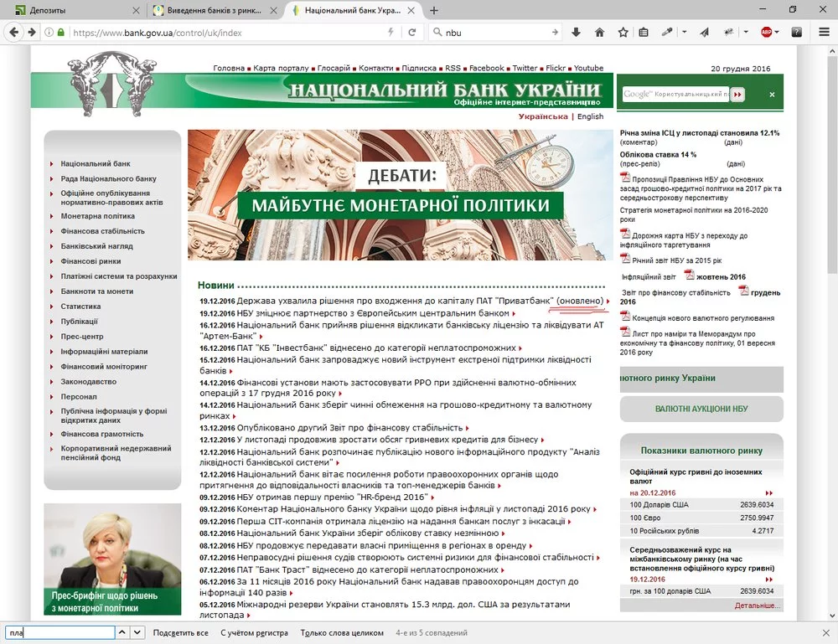
Task: Click the NBU griffin logo
Action: tap(111, 83)
